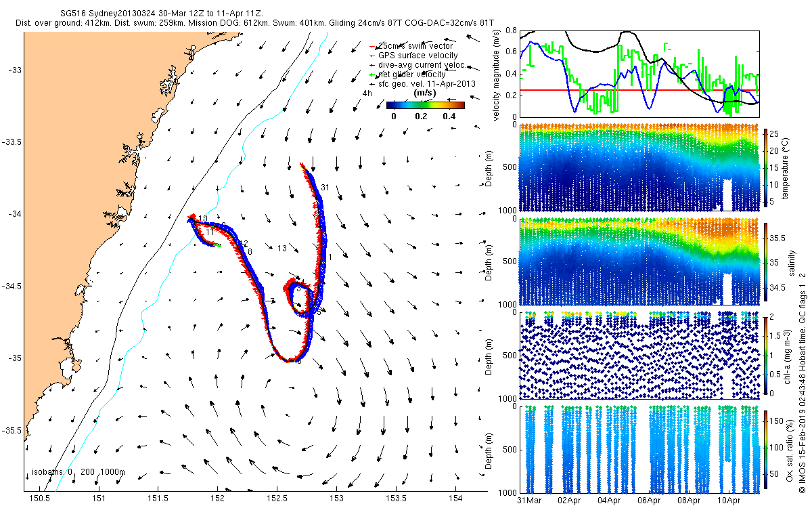
Task: Click the '151.5' longitude tick label
Action: [158, 499]
